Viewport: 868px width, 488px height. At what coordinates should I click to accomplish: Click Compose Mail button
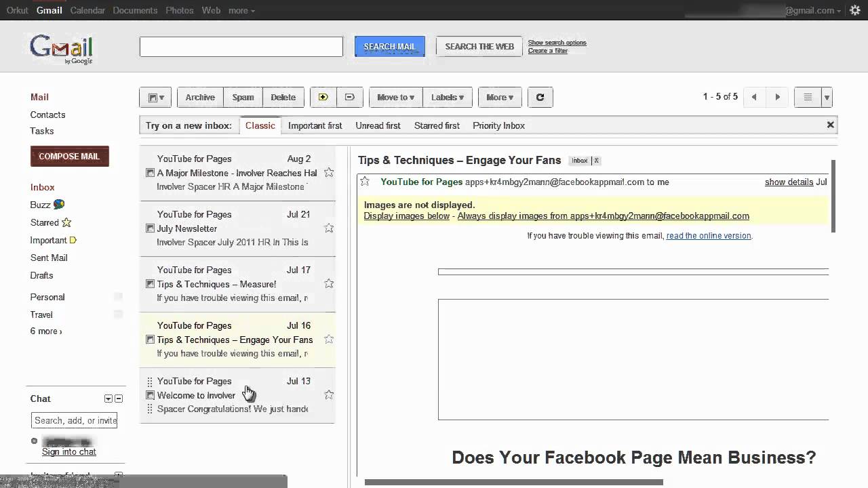[69, 156]
